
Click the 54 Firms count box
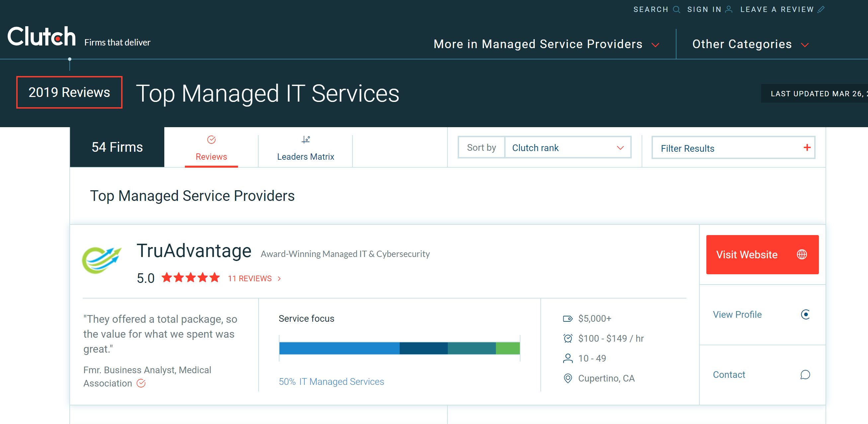[x=117, y=147]
